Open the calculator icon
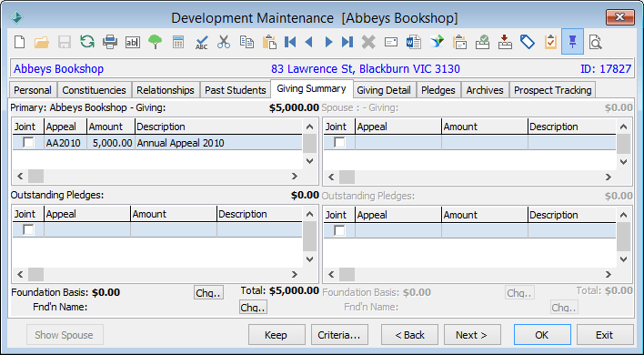Screen dimensions: 644x355 click(178, 42)
